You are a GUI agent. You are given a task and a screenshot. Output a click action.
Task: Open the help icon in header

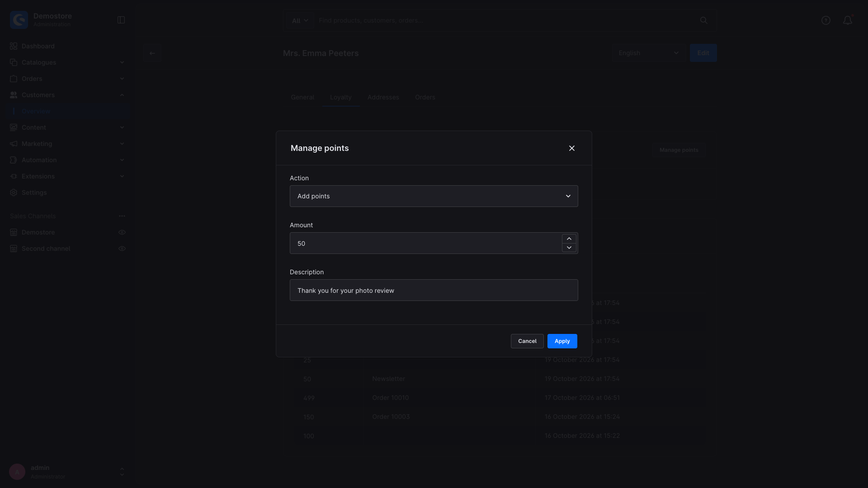click(x=826, y=20)
